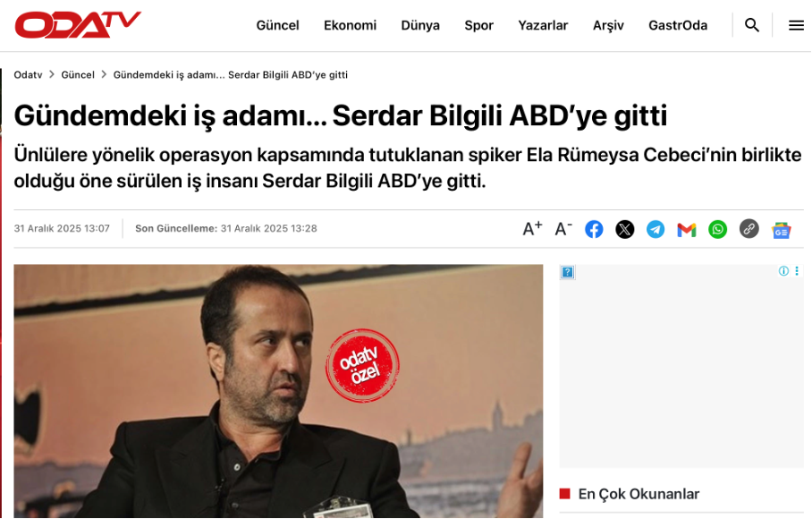Open Yazarlar in top navigation
This screenshot has width=812, height=519.
[543, 25]
